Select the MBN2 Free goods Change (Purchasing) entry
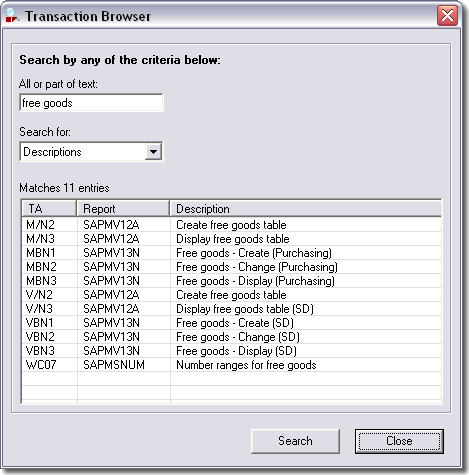Viewport: 469px width, 475px height. (232, 267)
